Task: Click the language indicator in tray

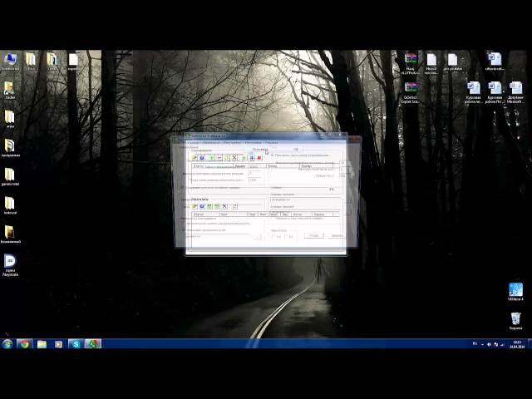Action: [x=475, y=343]
